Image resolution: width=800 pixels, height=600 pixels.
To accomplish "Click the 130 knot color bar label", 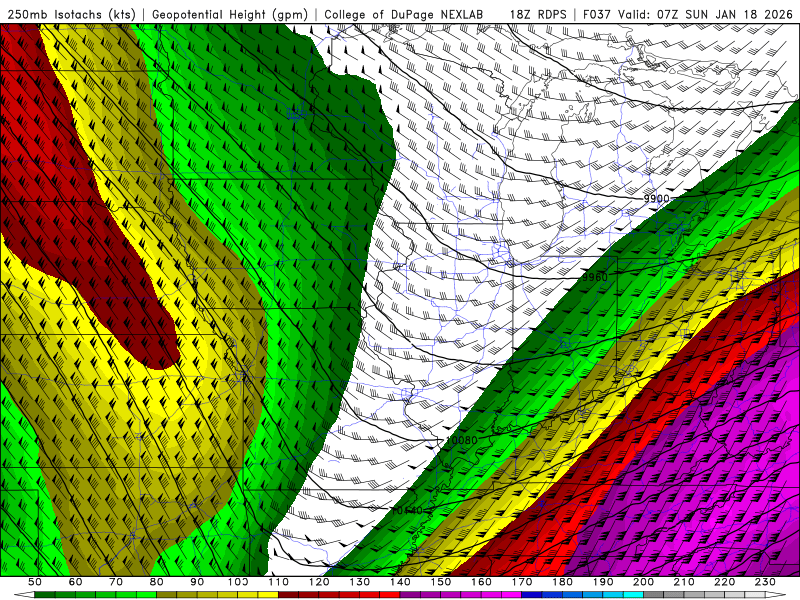I will [360, 582].
